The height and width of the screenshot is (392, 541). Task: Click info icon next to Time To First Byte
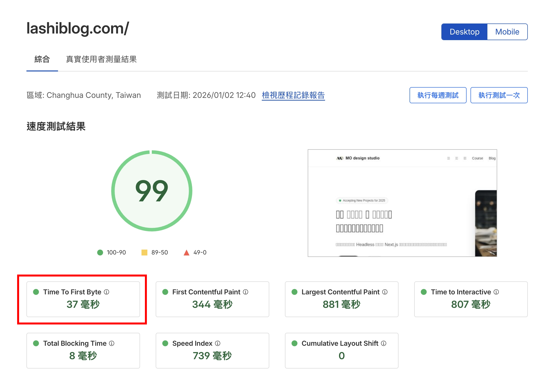click(106, 292)
